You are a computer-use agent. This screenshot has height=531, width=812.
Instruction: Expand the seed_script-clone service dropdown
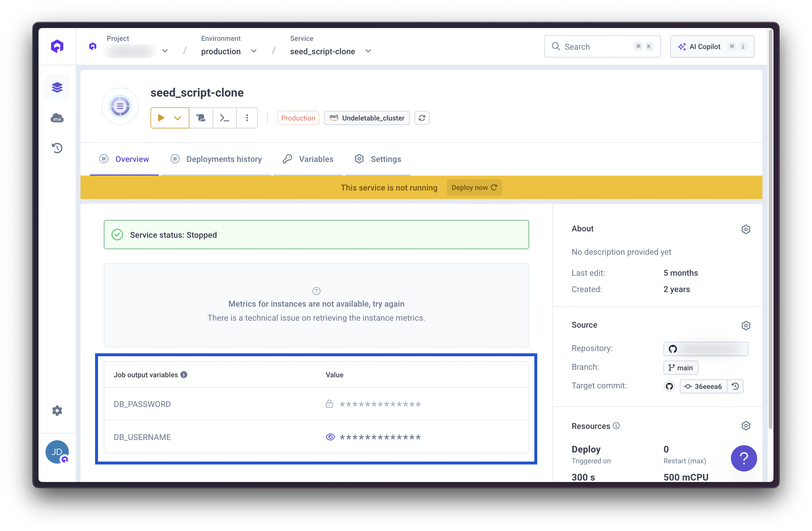[x=368, y=51]
